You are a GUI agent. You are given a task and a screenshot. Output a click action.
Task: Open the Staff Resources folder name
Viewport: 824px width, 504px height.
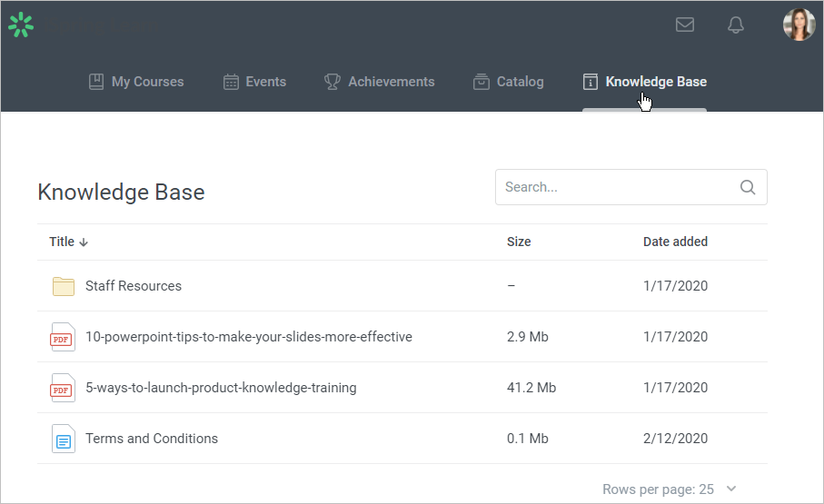click(134, 286)
